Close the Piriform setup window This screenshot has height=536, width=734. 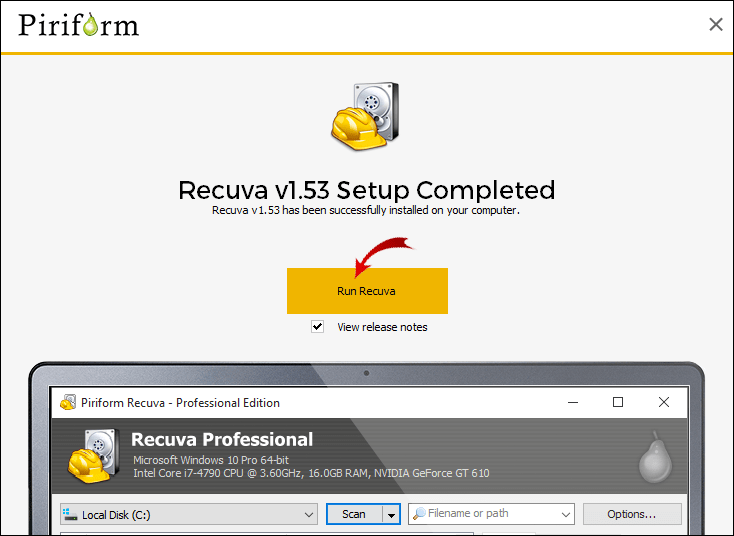[716, 24]
